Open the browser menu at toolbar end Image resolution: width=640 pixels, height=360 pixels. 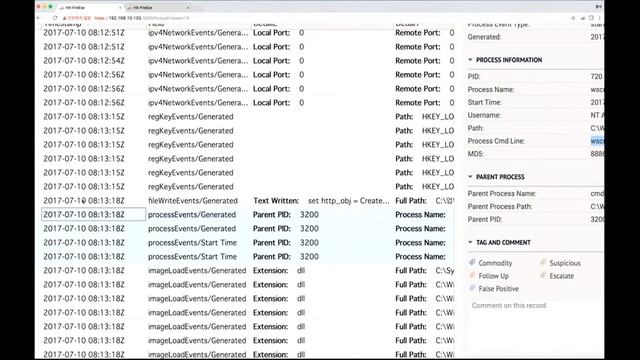coord(599,18)
